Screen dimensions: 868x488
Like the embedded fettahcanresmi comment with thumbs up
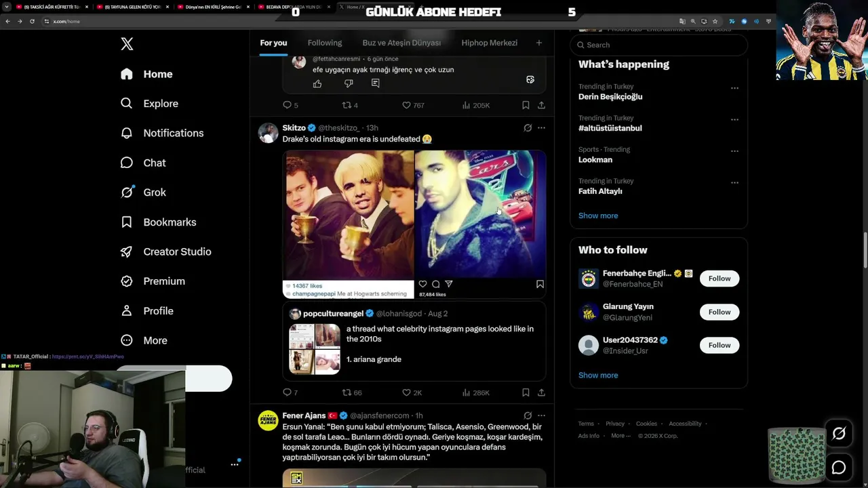(317, 83)
